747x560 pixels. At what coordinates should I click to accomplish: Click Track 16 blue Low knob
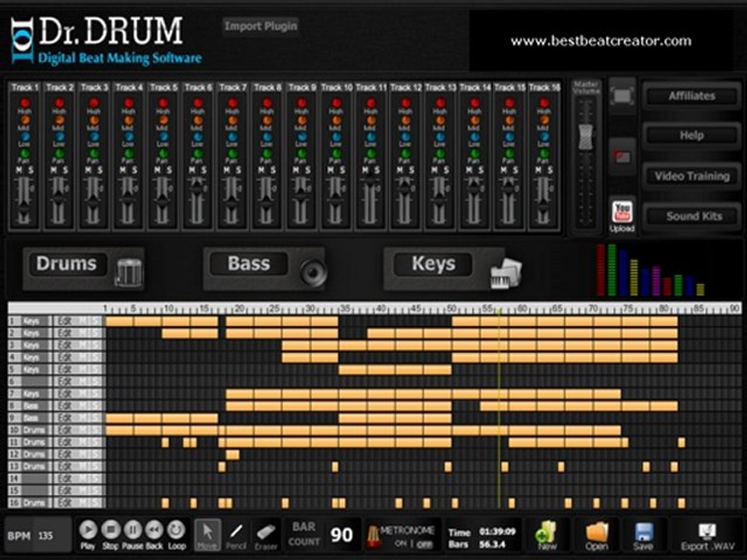544,137
